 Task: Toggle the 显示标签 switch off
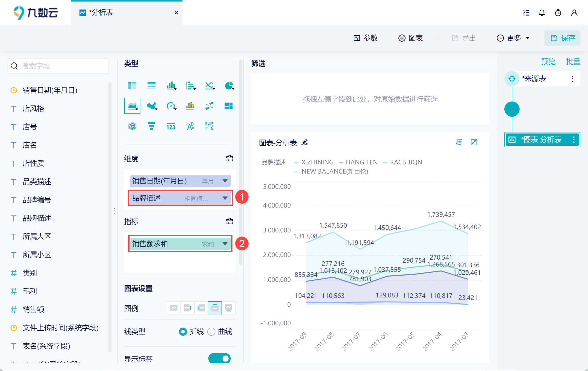coord(219,358)
